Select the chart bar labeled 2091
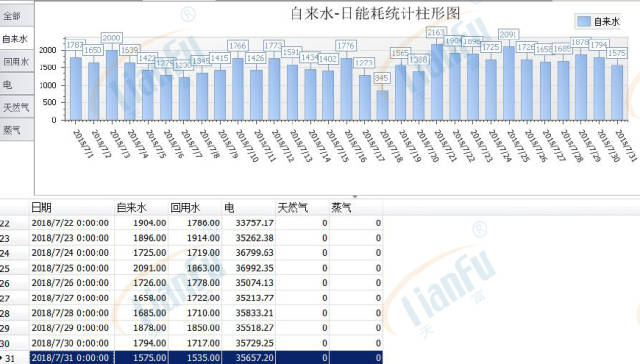 tap(509, 83)
